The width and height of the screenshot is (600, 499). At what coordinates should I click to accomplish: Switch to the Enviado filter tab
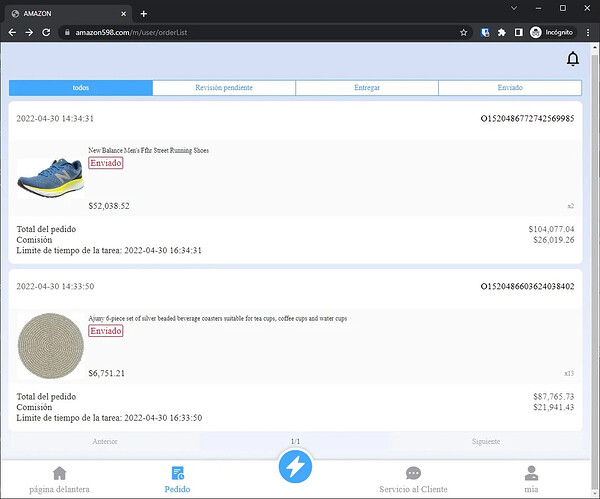510,88
